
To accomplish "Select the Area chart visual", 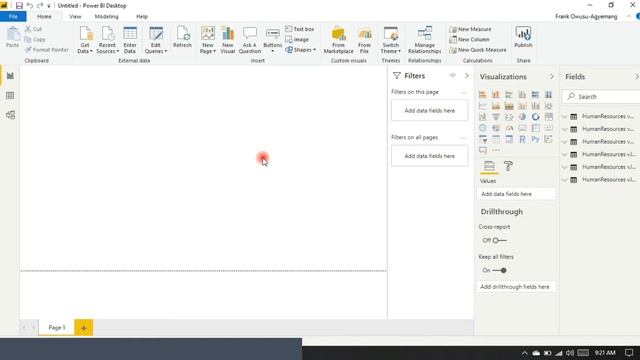I will [496, 106].
